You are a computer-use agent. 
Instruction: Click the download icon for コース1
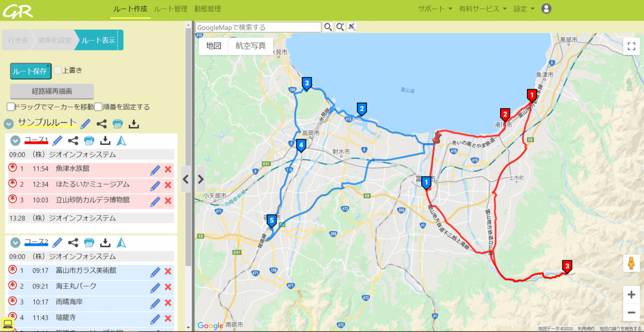[x=106, y=141]
